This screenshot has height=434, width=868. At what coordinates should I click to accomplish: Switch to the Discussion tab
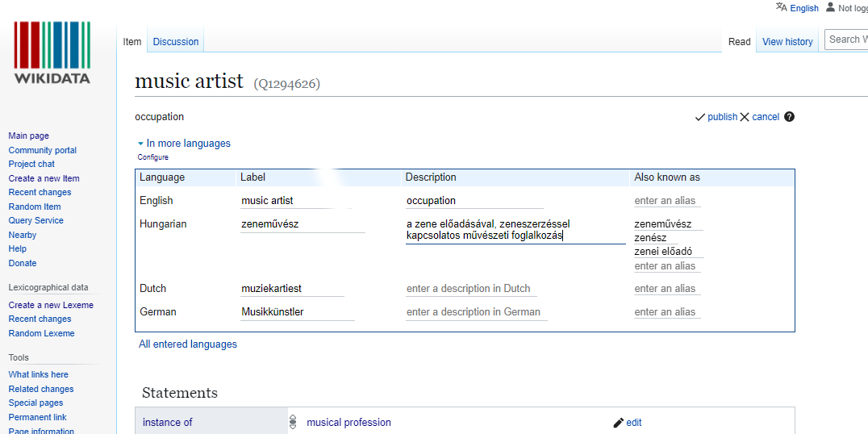176,42
